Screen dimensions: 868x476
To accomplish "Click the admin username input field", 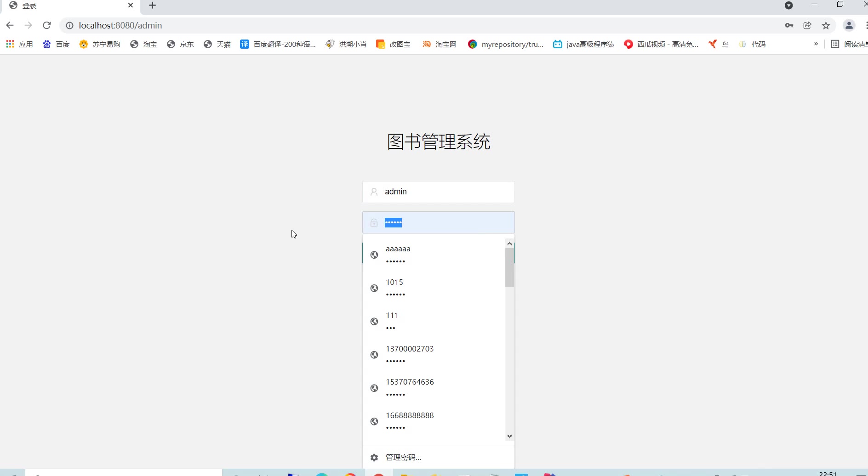I will [438, 192].
